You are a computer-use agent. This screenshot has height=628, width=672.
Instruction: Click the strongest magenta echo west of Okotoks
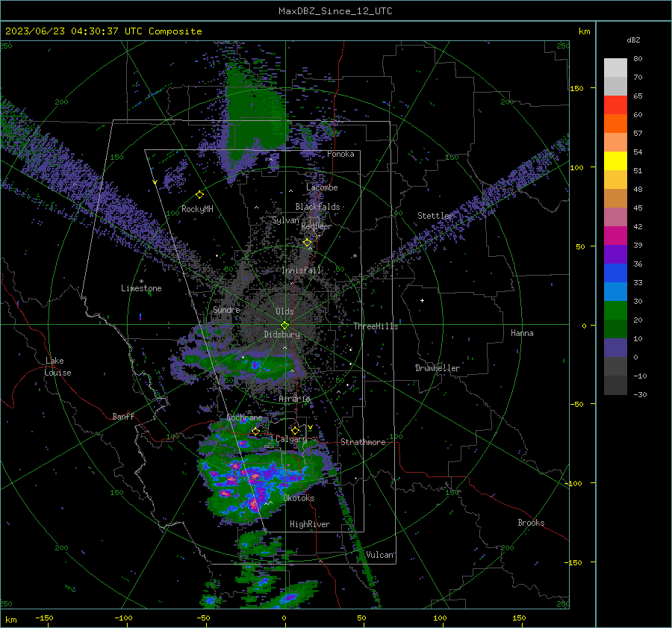[x=254, y=504]
